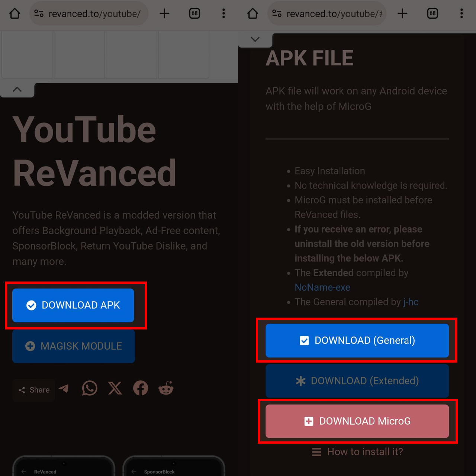Click the DOWNLOAD MicroG button
476x476 pixels.
click(357, 421)
